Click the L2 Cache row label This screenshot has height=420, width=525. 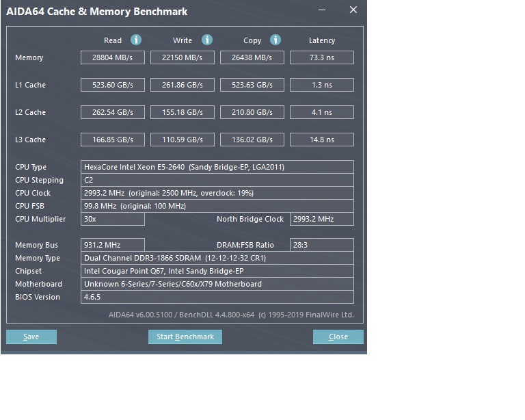pyautogui.click(x=30, y=113)
